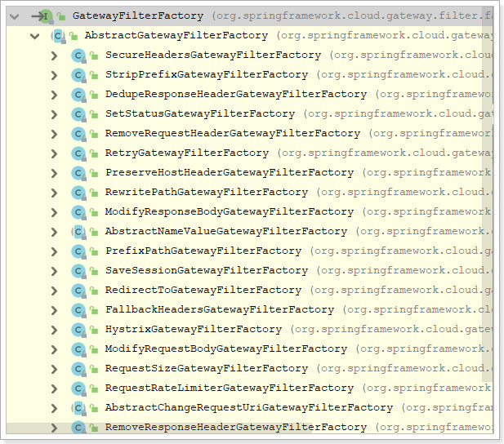Image resolution: width=504 pixels, height=444 pixels.
Task: Click class icon of PreserveHostHeaderGatewayFilterFactory
Action: (x=78, y=174)
